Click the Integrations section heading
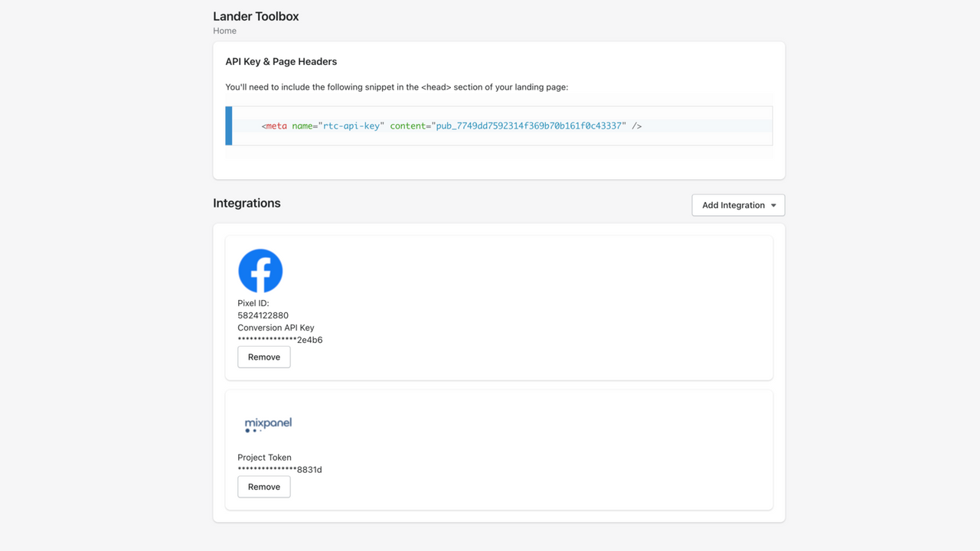Screen dimensions: 980x551 tap(247, 203)
